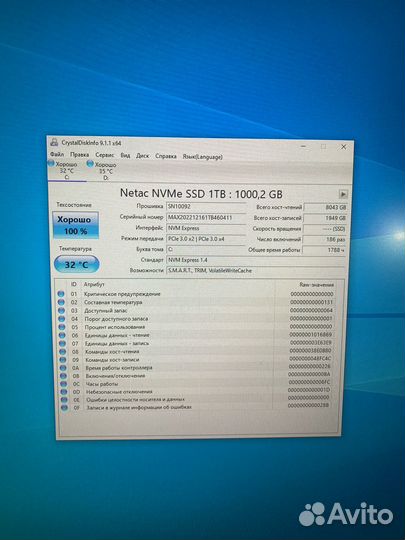Viewport: 405px width, 540px height.
Task: Click the next disk arrow button
Action: pos(343,194)
